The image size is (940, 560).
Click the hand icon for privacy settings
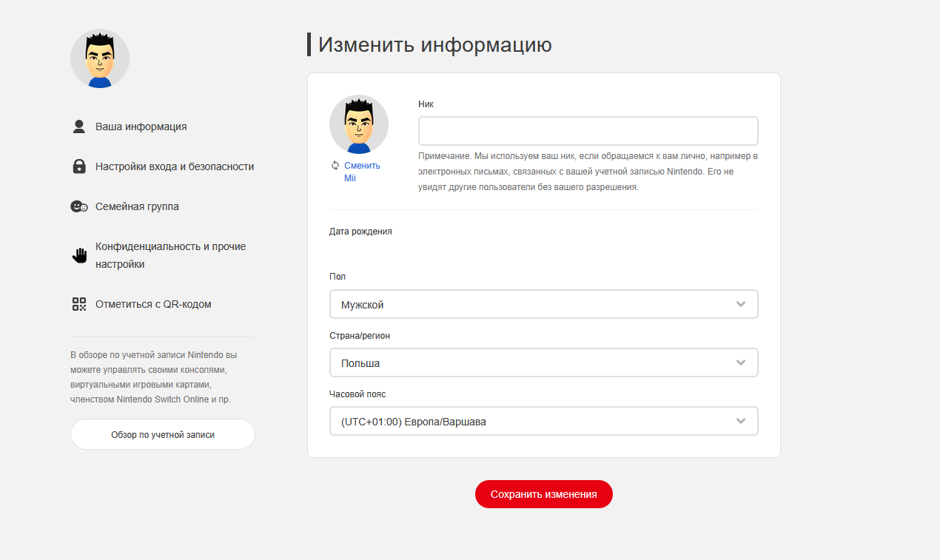(79, 255)
